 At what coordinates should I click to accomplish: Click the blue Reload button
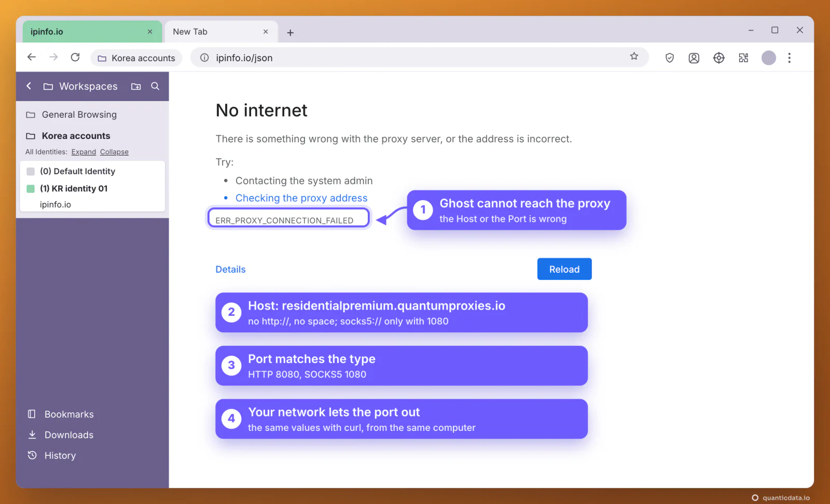point(564,269)
